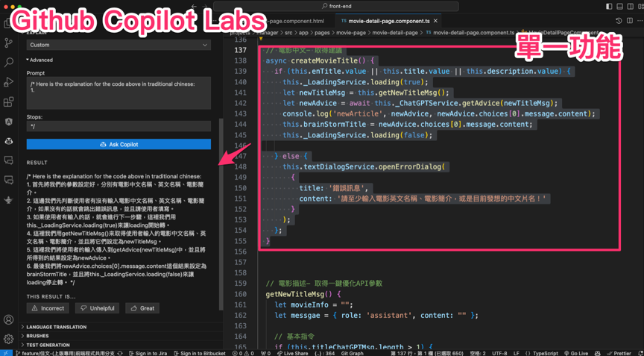Click the Stops input field

click(x=119, y=126)
